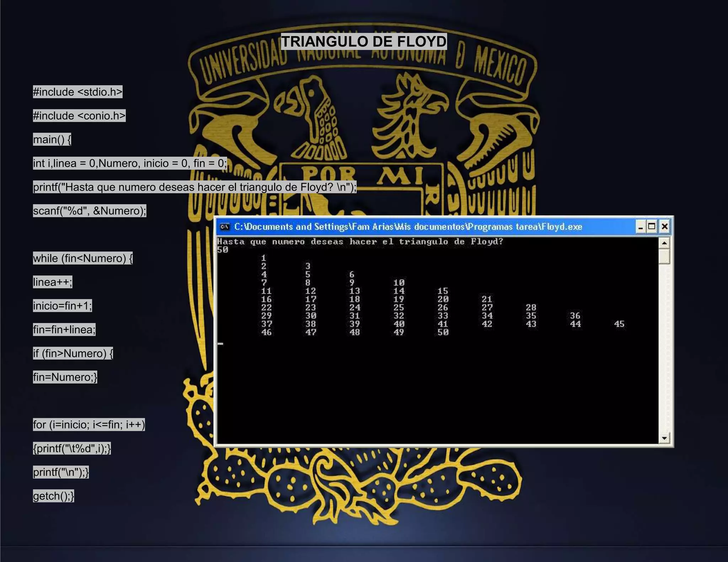Click the #include <stdio.h> line
This screenshot has height=562, width=728.
pyautogui.click(x=77, y=92)
